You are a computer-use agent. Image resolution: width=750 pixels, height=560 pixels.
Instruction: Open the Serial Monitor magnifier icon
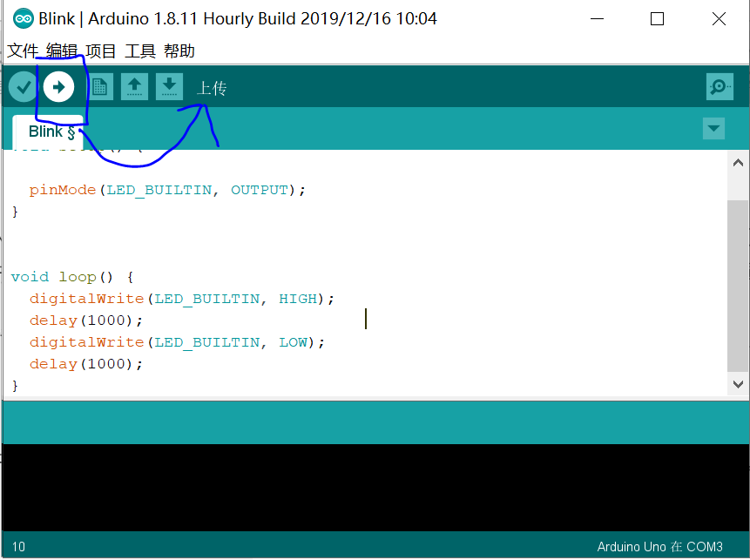pos(720,87)
